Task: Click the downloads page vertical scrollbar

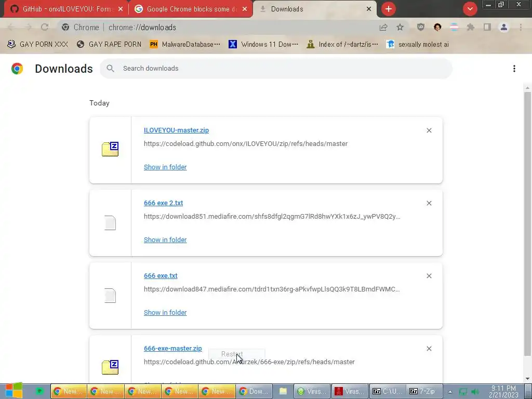Action: click(527, 224)
